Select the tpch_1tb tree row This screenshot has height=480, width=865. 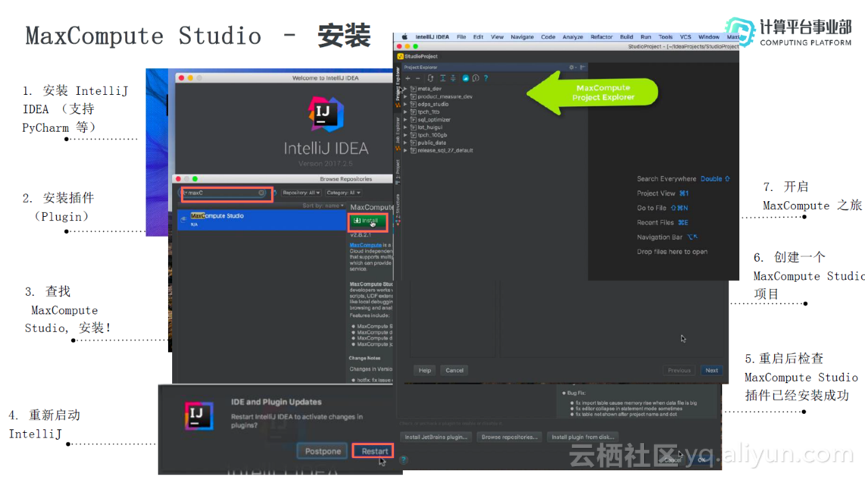coord(429,112)
